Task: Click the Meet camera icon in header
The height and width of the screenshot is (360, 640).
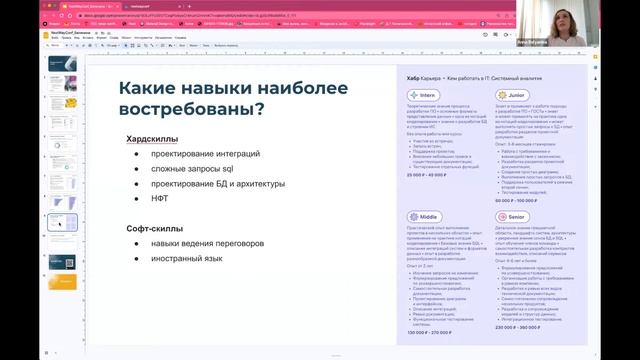Action: coord(506,35)
